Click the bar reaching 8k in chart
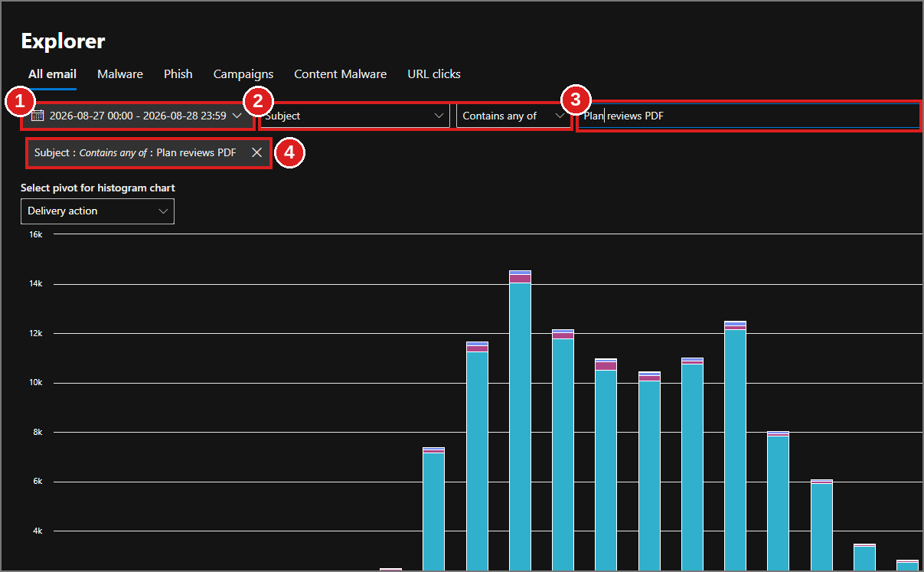 tap(779, 503)
